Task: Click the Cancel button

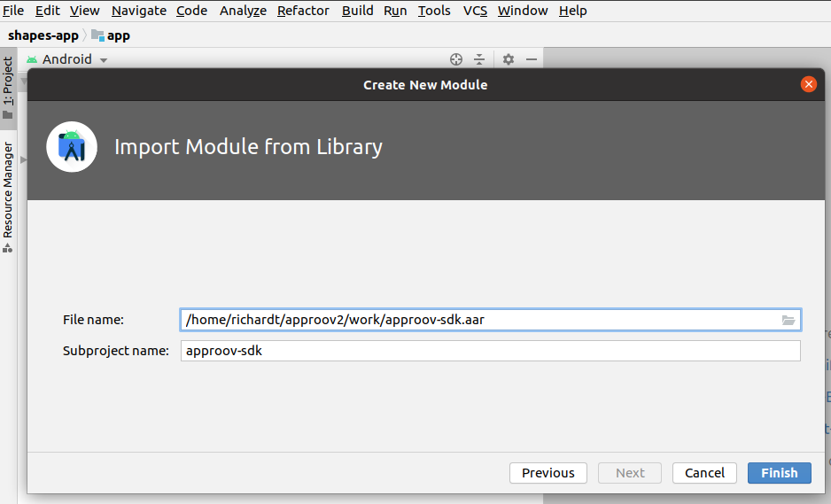Action: (704, 473)
